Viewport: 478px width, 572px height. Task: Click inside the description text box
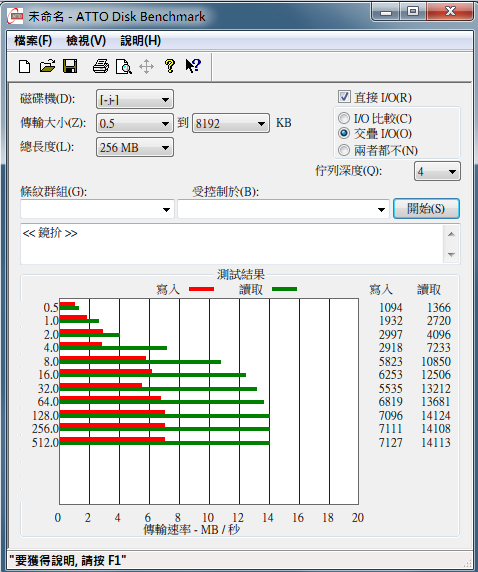232,244
